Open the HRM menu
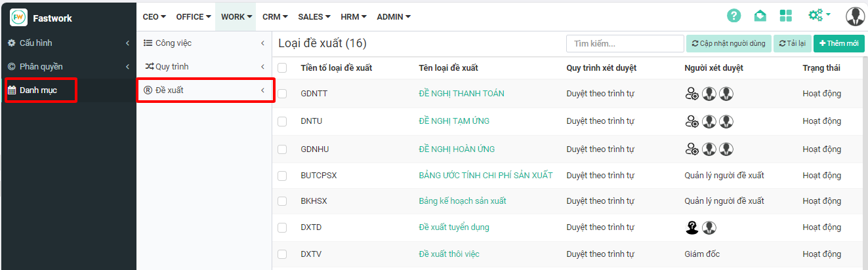This screenshot has height=270, width=868. point(352,17)
